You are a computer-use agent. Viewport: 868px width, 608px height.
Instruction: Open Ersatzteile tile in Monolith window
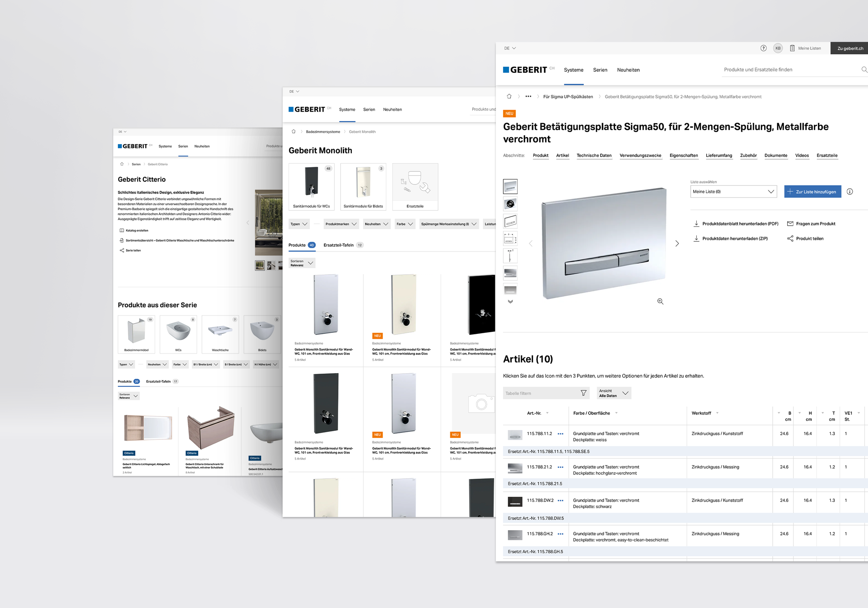[415, 187]
